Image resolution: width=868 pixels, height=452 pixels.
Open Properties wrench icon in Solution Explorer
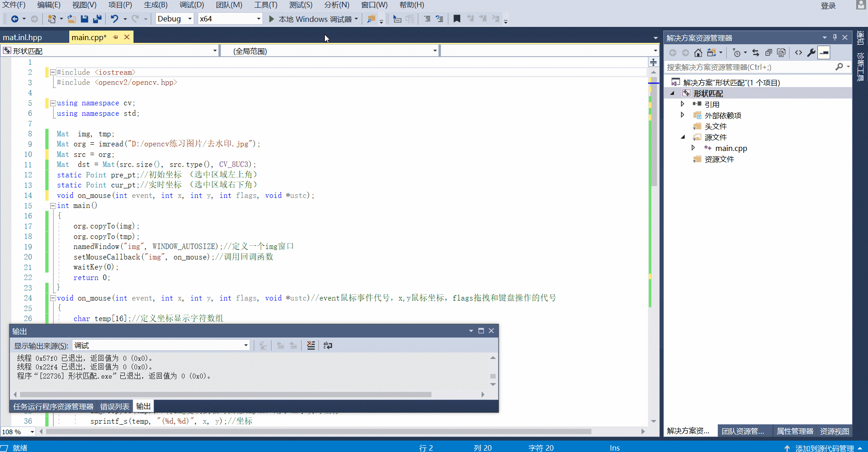pyautogui.click(x=811, y=52)
